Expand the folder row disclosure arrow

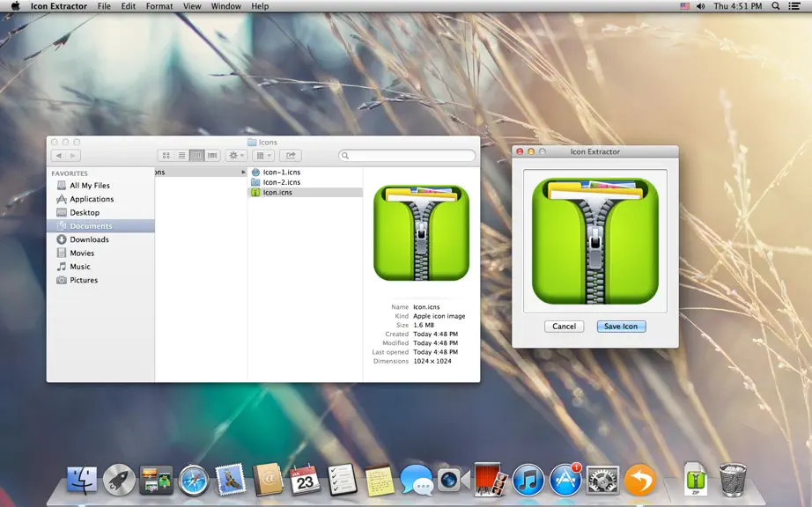coord(243,172)
